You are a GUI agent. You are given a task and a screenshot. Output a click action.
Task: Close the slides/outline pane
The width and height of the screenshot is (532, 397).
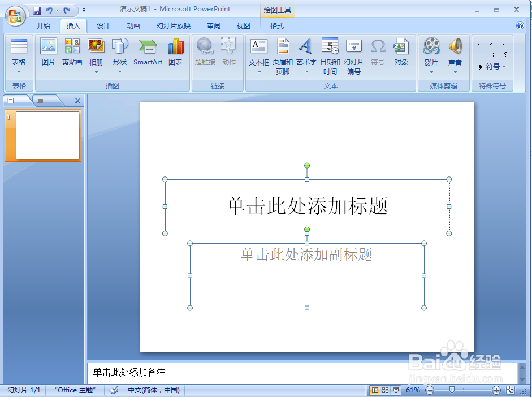click(x=77, y=101)
